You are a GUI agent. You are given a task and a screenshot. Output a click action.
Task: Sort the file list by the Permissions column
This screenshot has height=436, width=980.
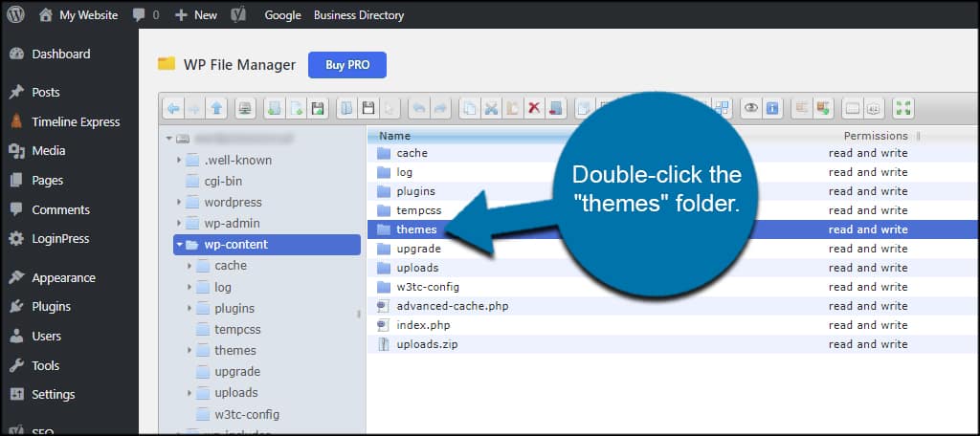pyautogui.click(x=876, y=136)
